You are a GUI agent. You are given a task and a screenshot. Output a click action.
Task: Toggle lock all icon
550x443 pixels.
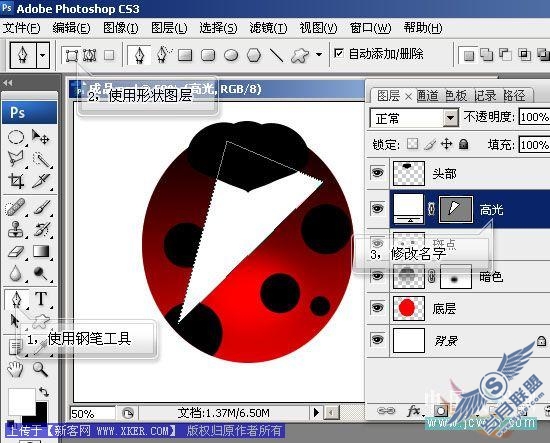(464, 144)
